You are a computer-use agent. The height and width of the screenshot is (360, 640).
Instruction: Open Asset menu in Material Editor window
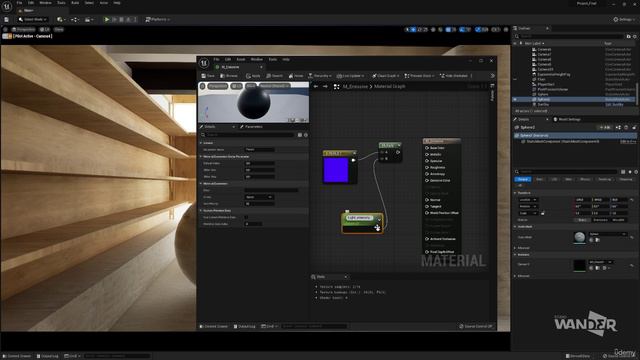point(241,60)
